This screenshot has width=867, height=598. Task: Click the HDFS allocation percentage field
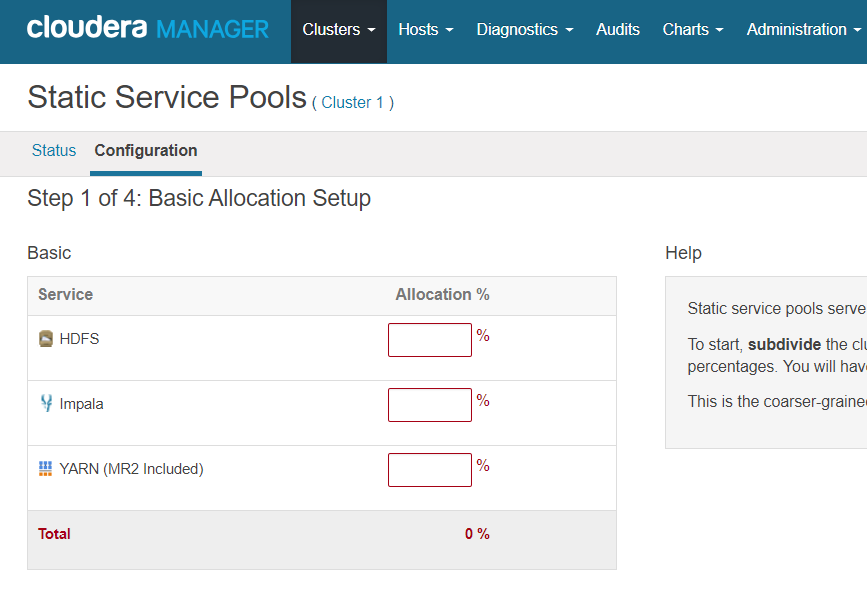[x=429, y=339]
